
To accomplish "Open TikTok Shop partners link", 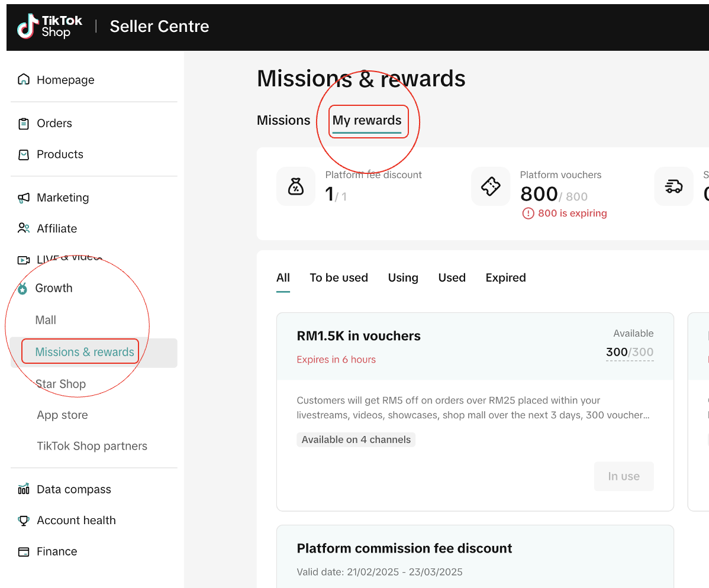I will pyautogui.click(x=92, y=446).
